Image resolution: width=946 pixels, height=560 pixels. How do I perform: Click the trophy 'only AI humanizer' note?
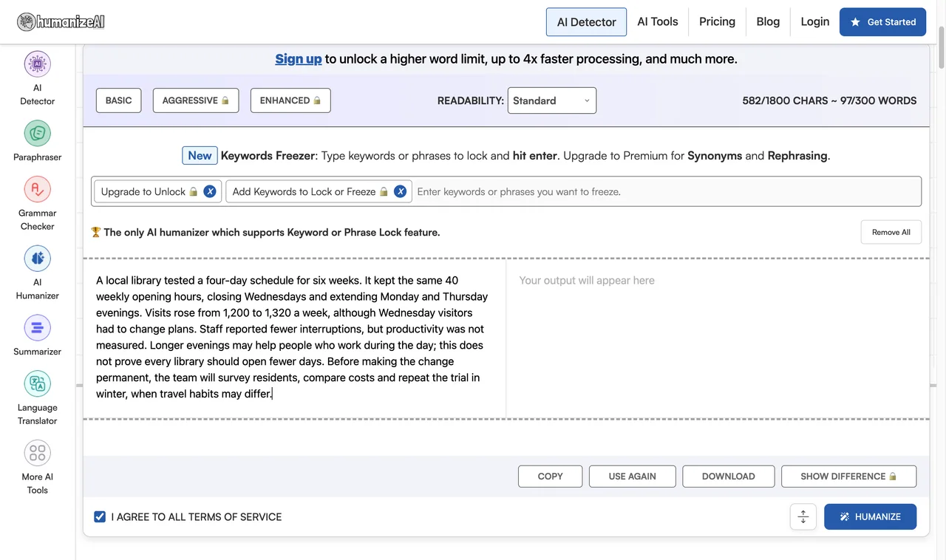click(265, 232)
